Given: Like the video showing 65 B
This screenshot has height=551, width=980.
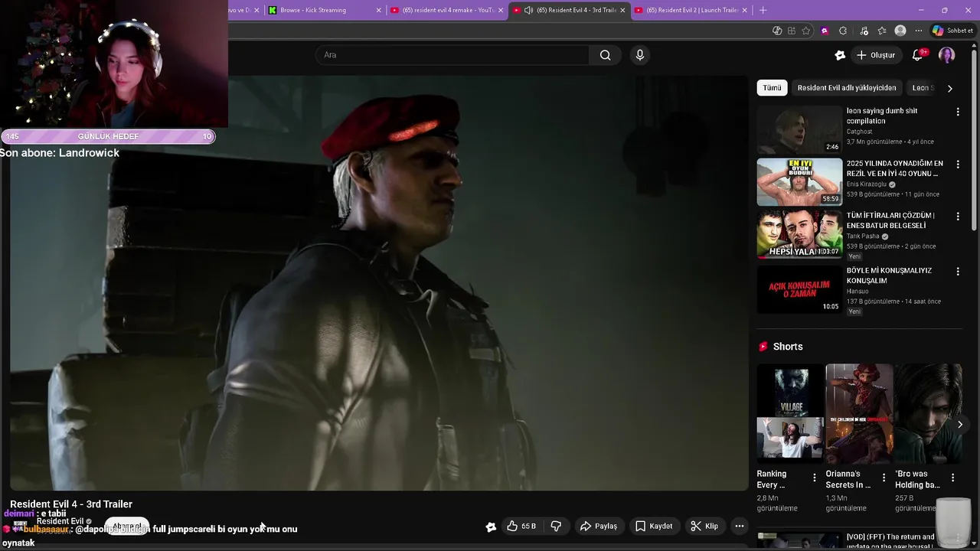Looking at the screenshot, I should pyautogui.click(x=521, y=527).
